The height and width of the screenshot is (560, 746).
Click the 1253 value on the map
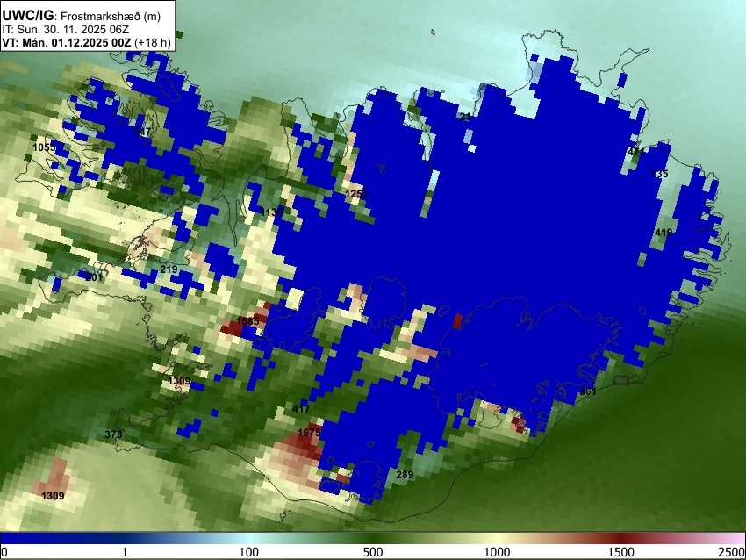tap(356, 194)
